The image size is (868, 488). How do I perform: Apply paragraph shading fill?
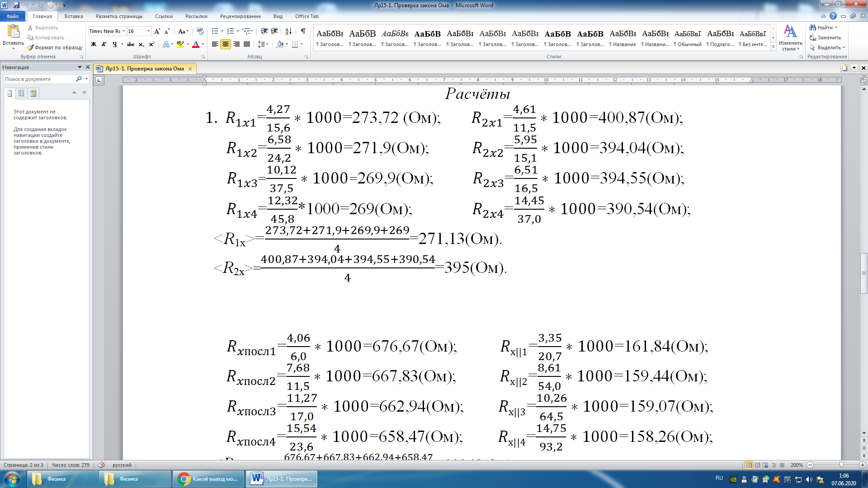280,44
